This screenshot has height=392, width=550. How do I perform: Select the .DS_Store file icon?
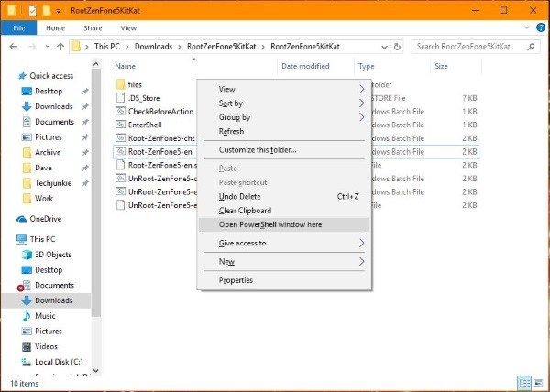pyautogui.click(x=120, y=98)
